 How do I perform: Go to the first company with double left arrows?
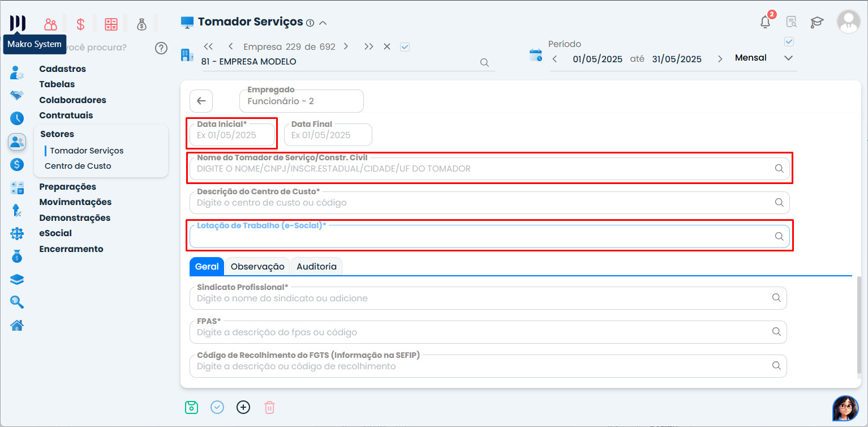pos(208,46)
